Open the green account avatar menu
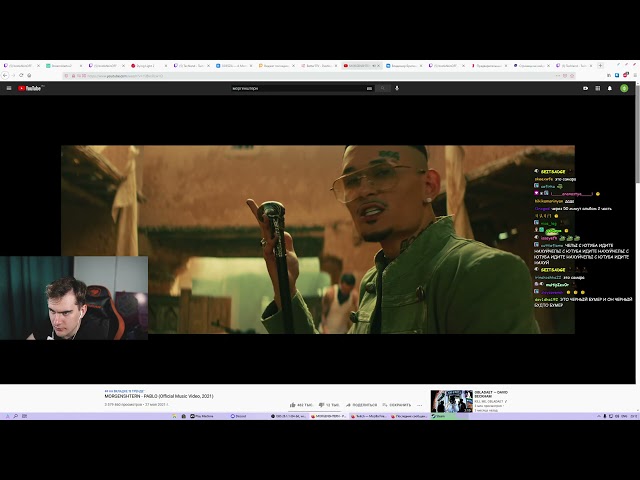Viewport: 640px width, 480px height. [624, 88]
